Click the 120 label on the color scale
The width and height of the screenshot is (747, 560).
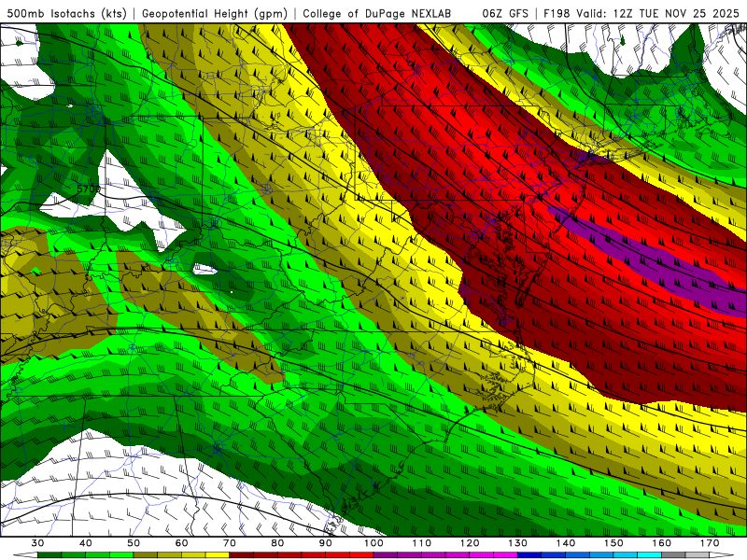(x=470, y=543)
